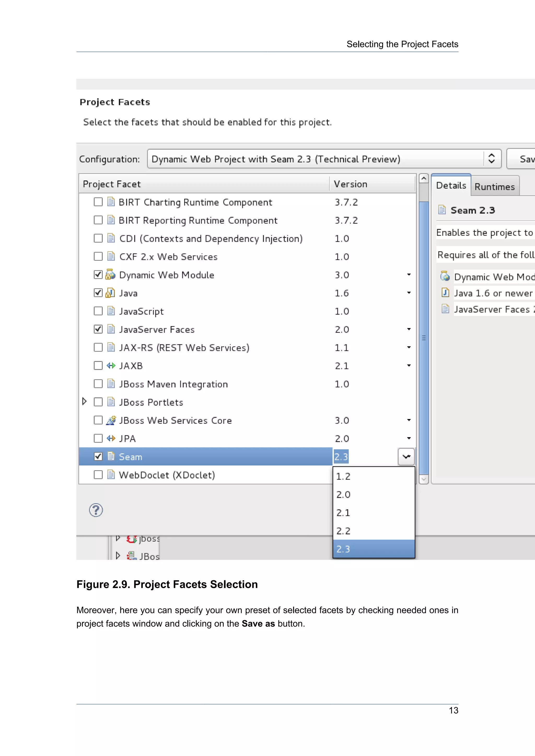This screenshot has height=756, width=535.
Task: Click the Java 1.6 or newer requirement icon
Action: pyautogui.click(x=445, y=292)
